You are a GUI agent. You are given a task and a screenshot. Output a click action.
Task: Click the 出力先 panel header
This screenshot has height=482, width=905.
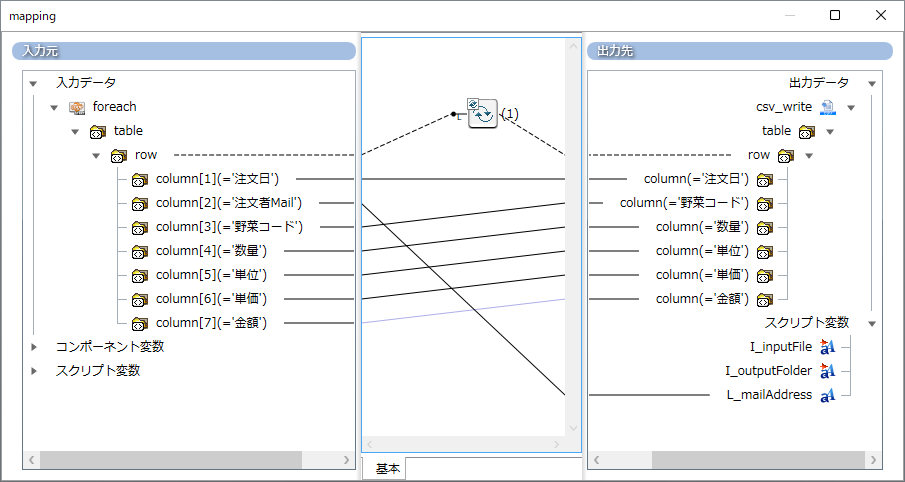click(x=740, y=51)
